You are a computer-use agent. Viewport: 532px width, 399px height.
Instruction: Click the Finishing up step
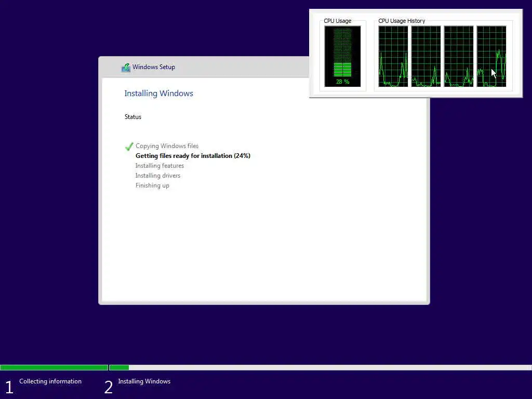[x=152, y=185]
